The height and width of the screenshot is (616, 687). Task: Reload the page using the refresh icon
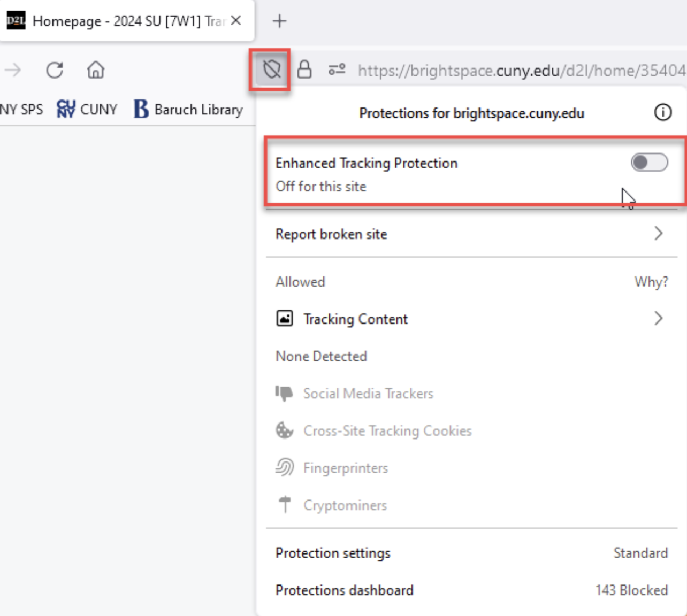coord(55,70)
